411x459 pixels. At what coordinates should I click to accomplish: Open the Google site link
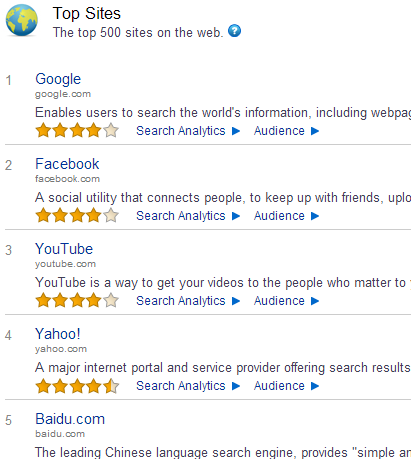tap(58, 79)
